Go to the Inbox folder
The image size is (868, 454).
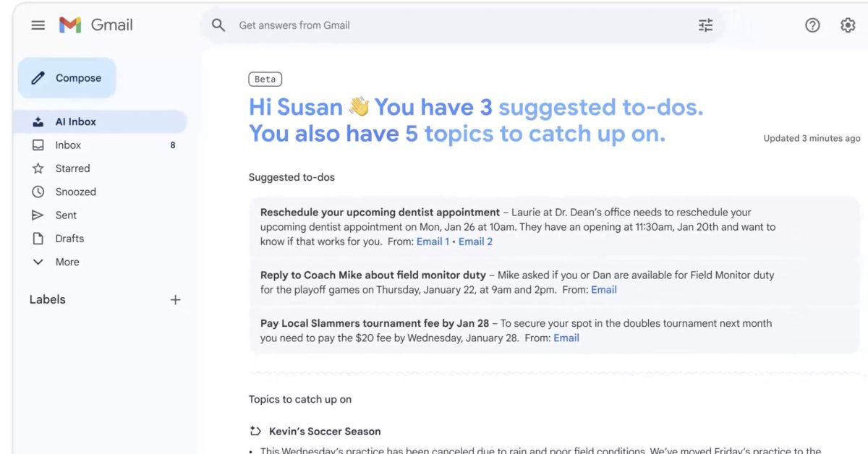point(68,145)
